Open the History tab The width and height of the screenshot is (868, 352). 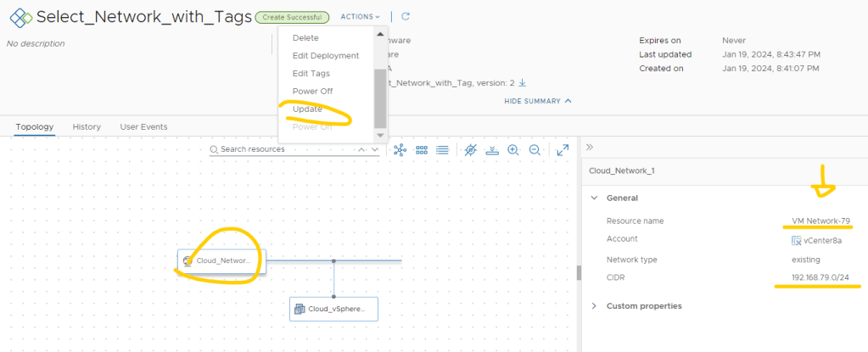click(x=87, y=126)
